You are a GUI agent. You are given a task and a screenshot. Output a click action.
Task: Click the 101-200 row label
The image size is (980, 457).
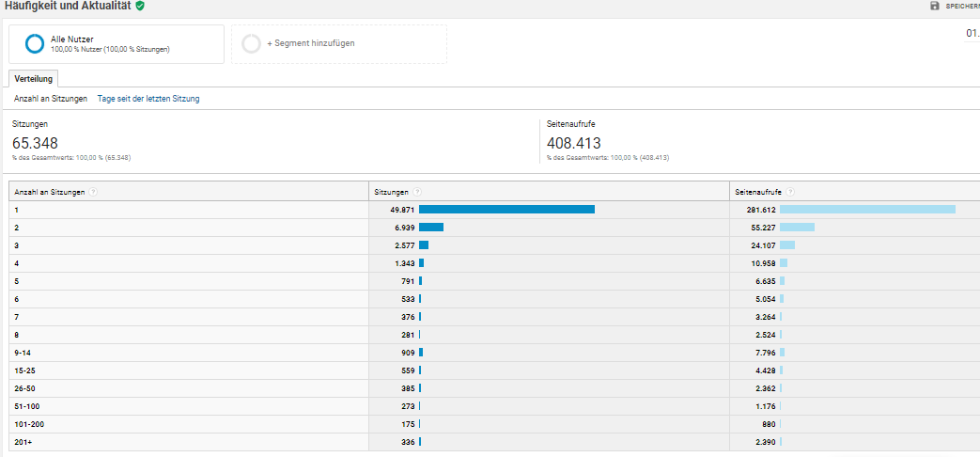point(29,424)
